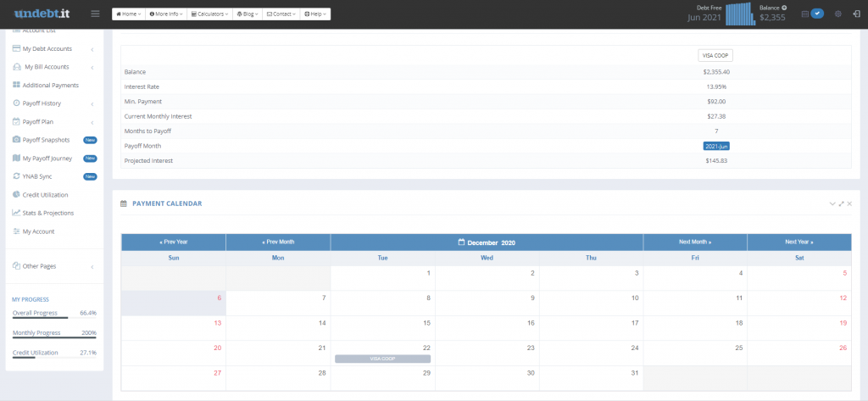This screenshot has width=868, height=401.
Task: Click the header calendar icon
Action: pos(804,14)
